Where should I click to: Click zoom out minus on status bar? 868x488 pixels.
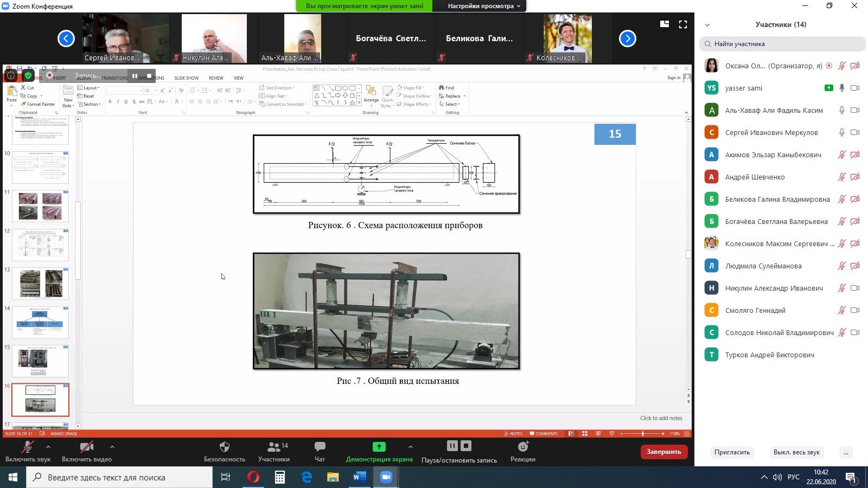pyautogui.click(x=621, y=434)
